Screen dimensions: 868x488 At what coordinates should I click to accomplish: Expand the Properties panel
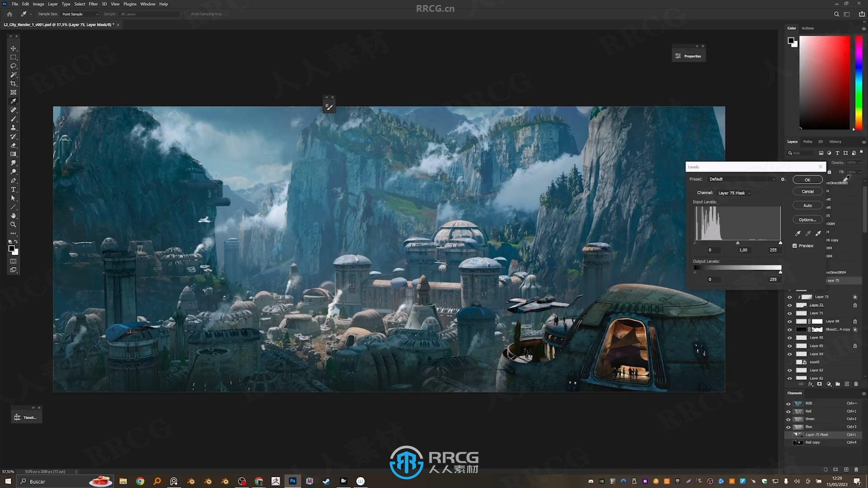click(688, 56)
